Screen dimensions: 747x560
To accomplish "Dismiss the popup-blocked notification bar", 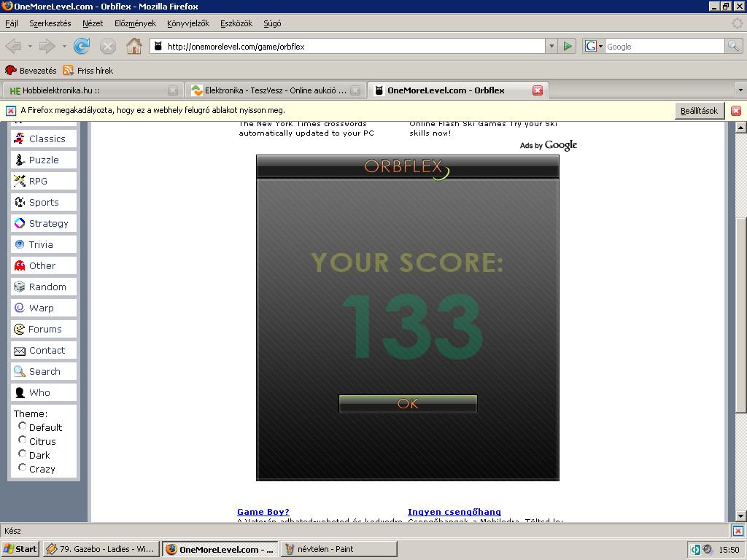I will pyautogui.click(x=736, y=111).
